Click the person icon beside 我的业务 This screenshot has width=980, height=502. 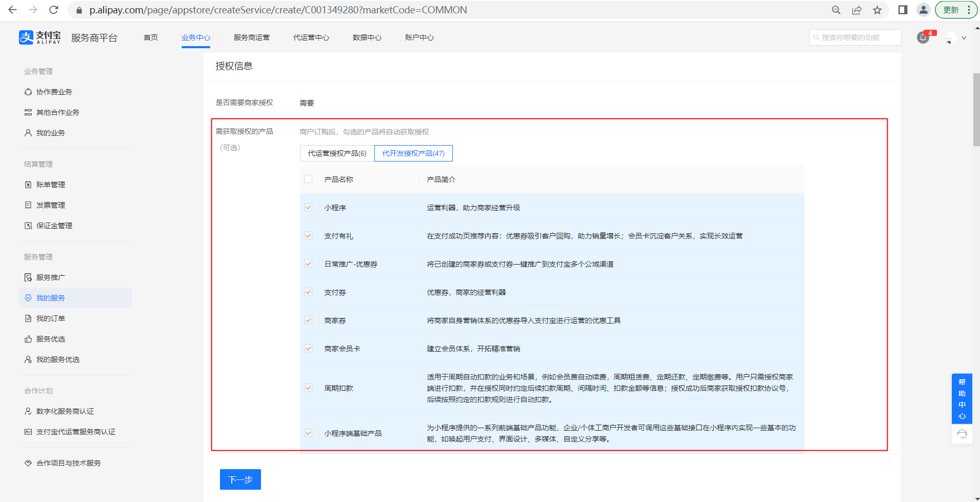coord(28,133)
